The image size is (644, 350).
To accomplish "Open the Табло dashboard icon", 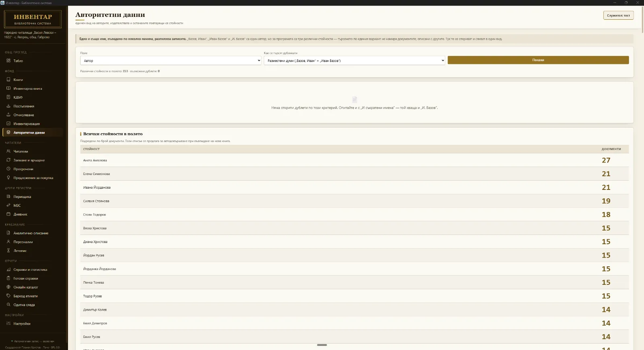I will click(x=8, y=61).
